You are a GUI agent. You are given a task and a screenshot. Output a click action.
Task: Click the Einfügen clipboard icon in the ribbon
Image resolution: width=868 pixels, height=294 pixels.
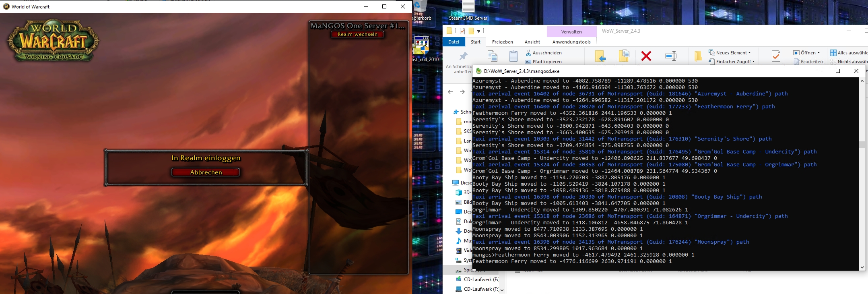click(x=513, y=56)
